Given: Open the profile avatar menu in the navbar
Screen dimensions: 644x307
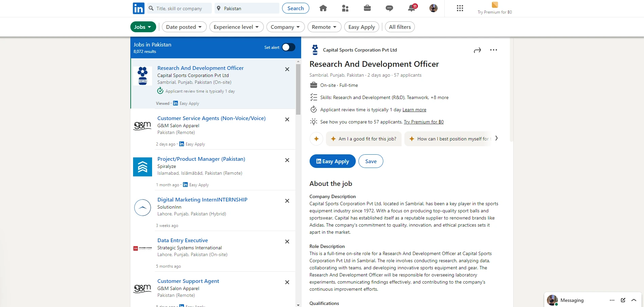Looking at the screenshot, I should (434, 8).
